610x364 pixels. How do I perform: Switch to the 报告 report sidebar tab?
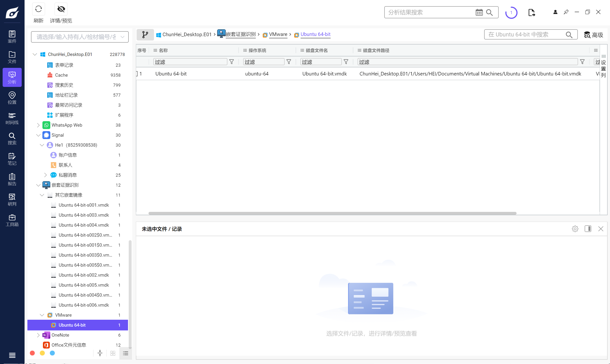tap(12, 179)
